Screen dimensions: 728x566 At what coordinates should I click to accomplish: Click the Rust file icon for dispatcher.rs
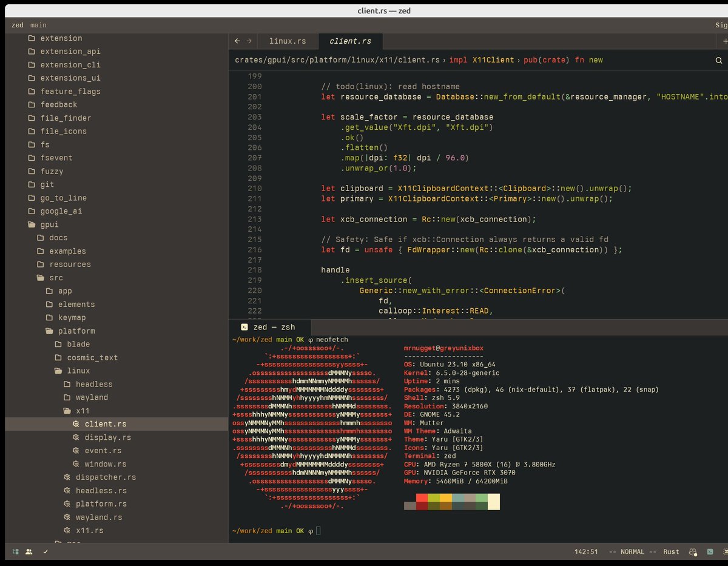tap(67, 477)
